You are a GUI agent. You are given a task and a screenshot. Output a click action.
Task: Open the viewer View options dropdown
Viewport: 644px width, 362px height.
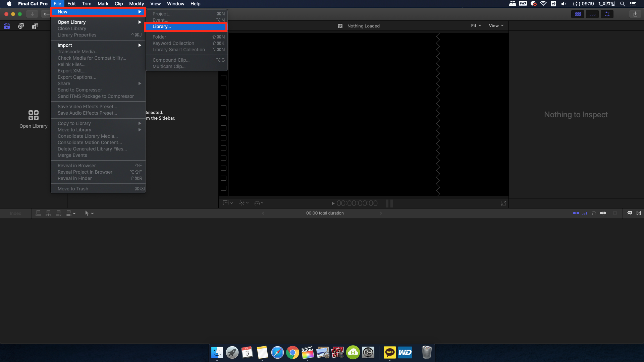pyautogui.click(x=496, y=26)
